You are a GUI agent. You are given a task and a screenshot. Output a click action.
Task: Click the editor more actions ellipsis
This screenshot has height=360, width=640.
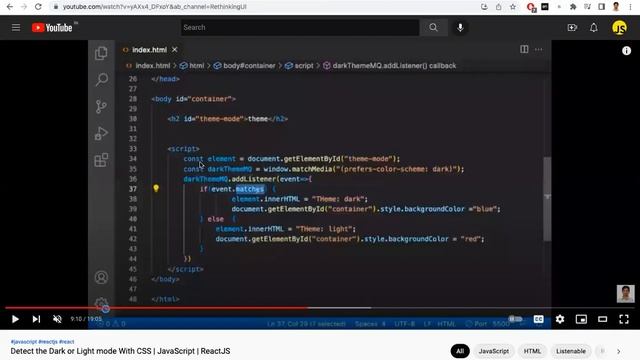539,49
